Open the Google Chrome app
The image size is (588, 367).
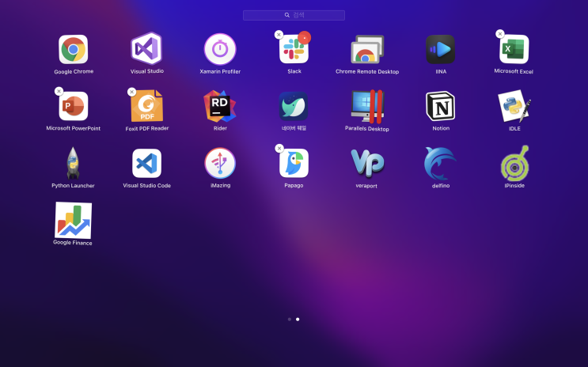[73, 49]
